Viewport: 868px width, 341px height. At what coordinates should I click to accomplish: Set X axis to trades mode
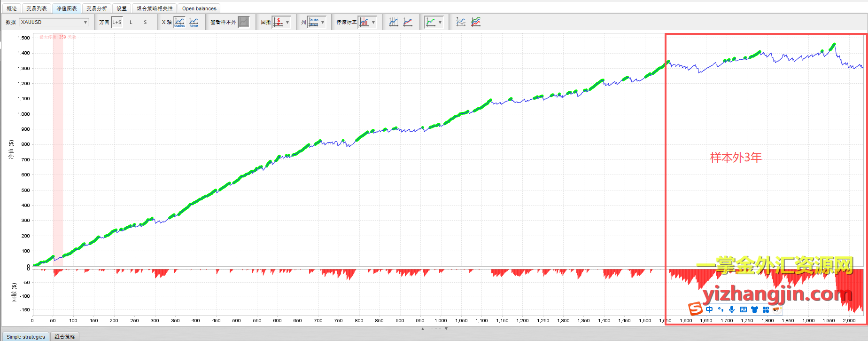179,22
